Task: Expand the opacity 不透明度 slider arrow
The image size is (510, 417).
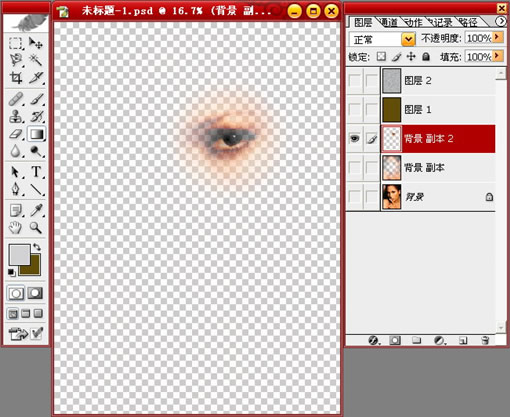Action: click(x=497, y=37)
